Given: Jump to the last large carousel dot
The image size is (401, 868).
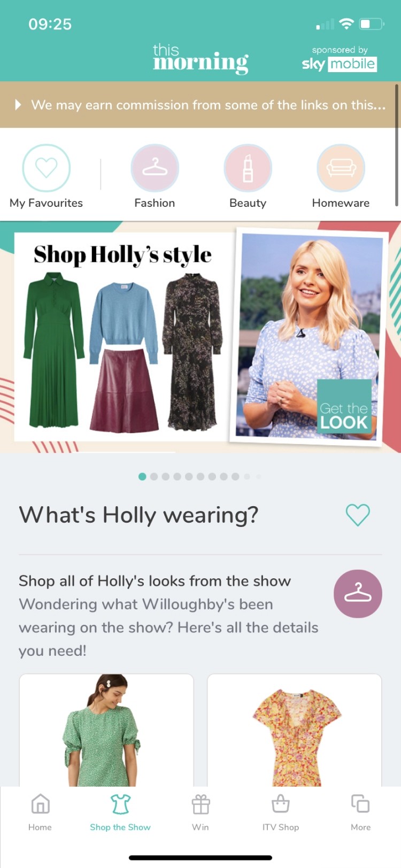Looking at the screenshot, I should pyautogui.click(x=235, y=476).
